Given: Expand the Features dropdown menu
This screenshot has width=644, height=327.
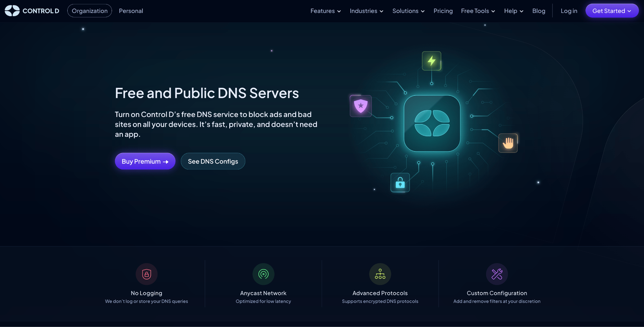Looking at the screenshot, I should (x=326, y=11).
